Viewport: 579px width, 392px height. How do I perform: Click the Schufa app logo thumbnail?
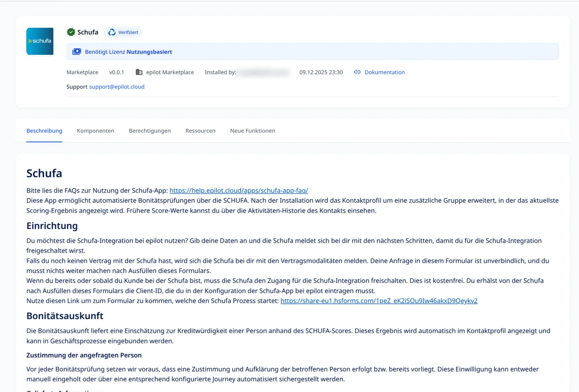click(x=40, y=41)
